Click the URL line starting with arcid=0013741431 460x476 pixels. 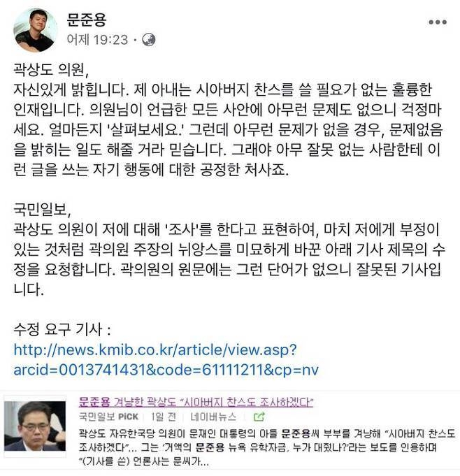point(166,370)
